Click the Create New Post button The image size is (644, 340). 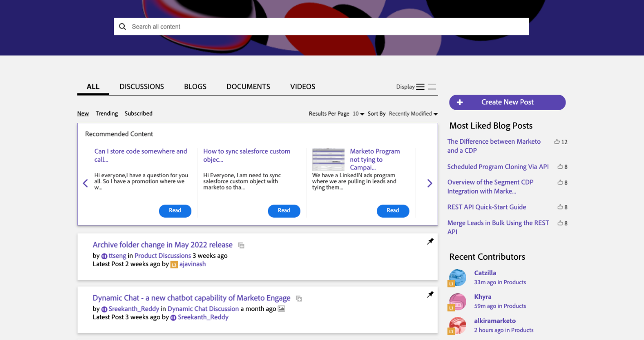click(x=507, y=102)
